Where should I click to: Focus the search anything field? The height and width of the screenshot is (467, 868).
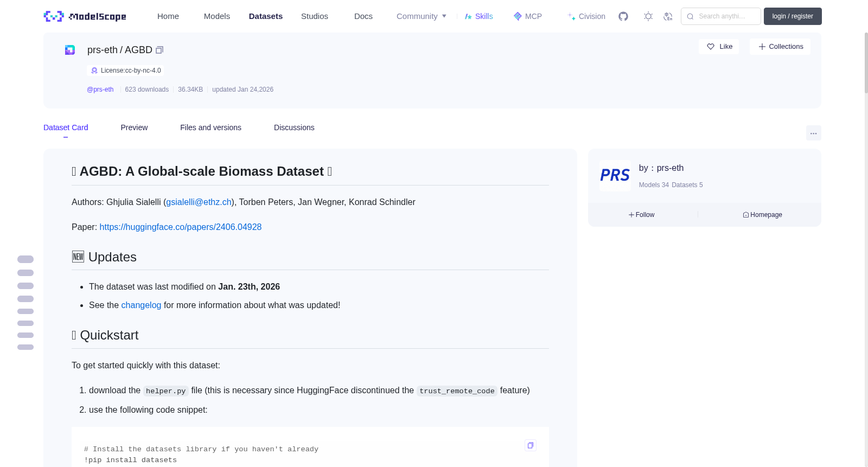coord(721,16)
